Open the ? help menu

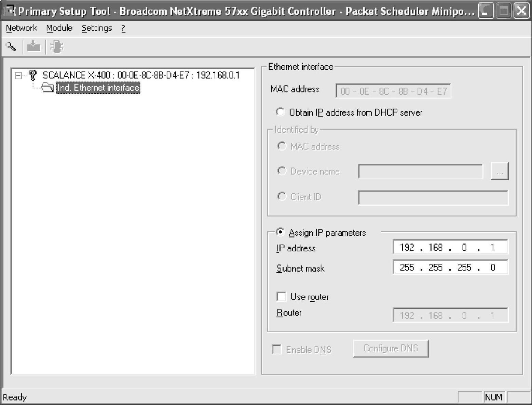pyautogui.click(x=123, y=28)
